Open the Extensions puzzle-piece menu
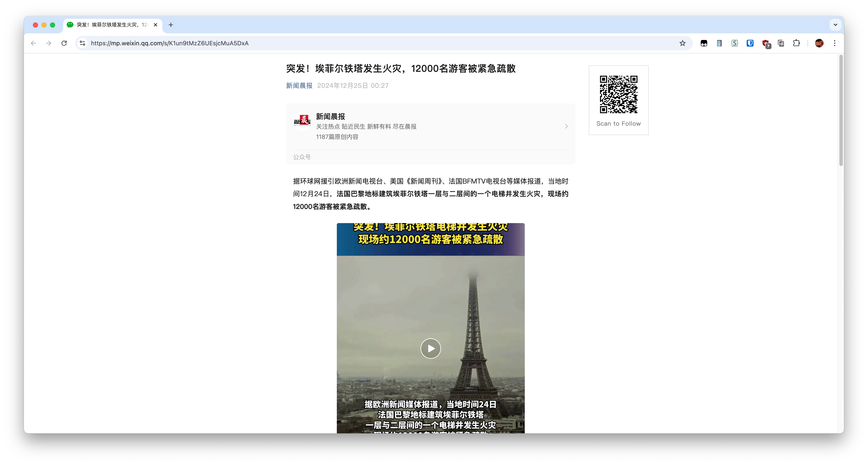The height and width of the screenshot is (465, 868). click(797, 43)
